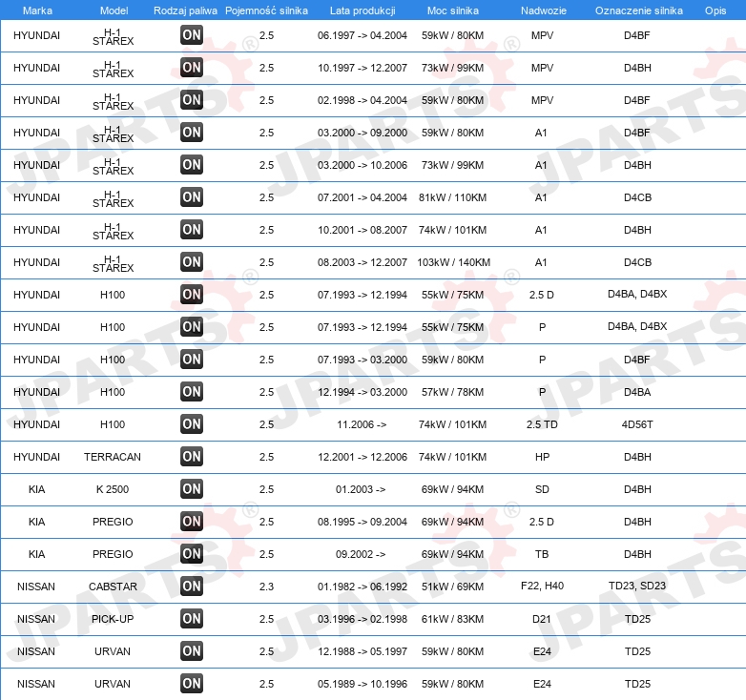Image resolution: width=746 pixels, height=700 pixels.
Task: Select the PICK-UP model cell
Action: pos(113,619)
